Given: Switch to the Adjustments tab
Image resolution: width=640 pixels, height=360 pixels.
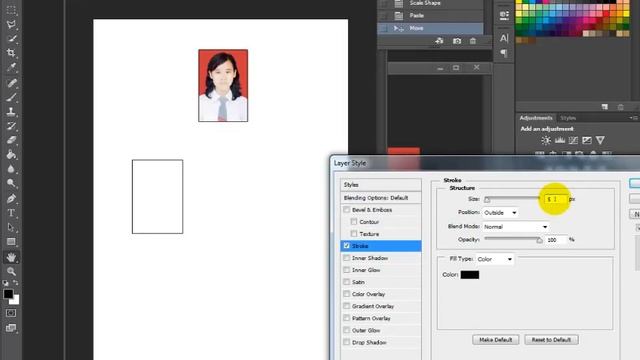Looking at the screenshot, I should pos(536,118).
